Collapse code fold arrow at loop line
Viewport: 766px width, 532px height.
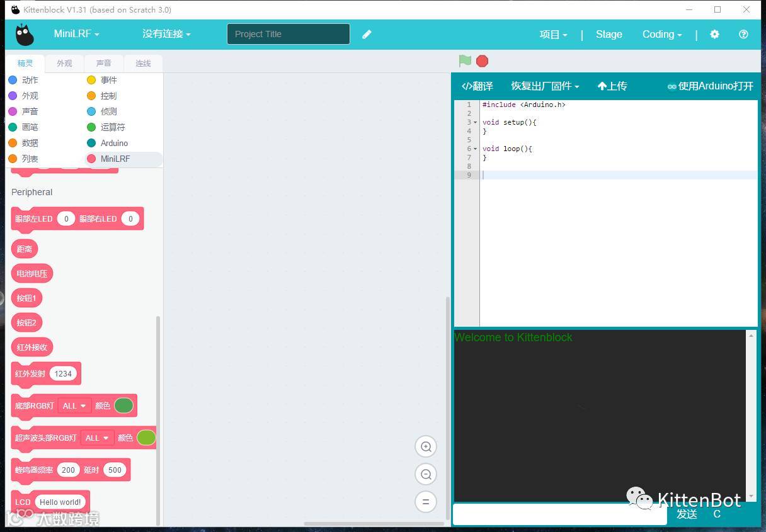tap(475, 149)
